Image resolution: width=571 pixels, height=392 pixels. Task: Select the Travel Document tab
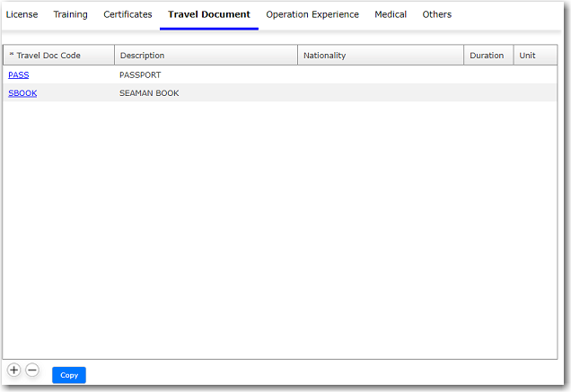click(x=209, y=14)
